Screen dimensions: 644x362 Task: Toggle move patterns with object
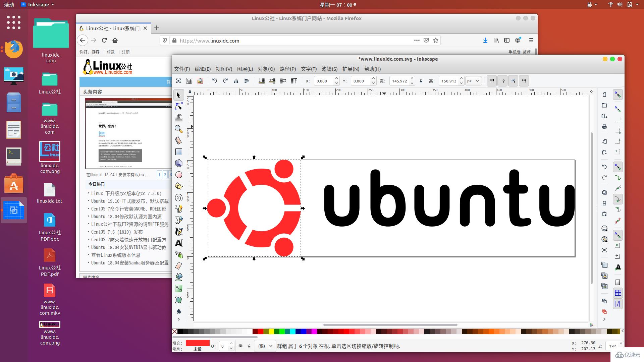click(524, 81)
